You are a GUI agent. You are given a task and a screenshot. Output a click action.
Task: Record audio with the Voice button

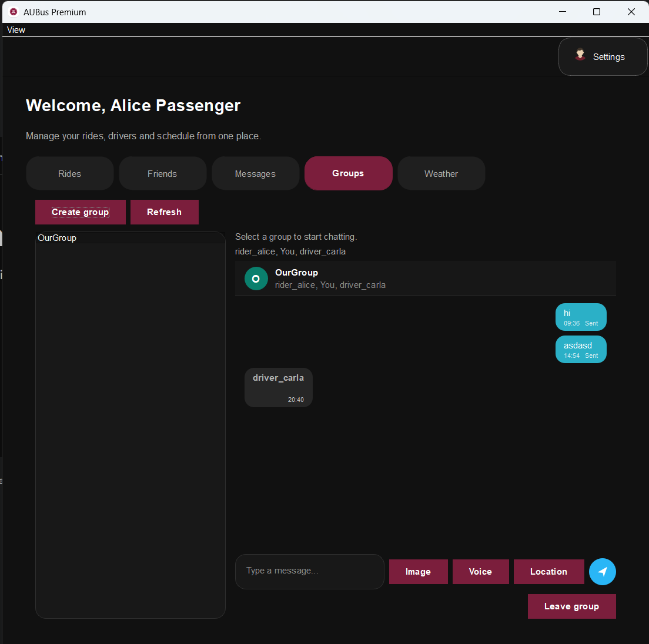tap(480, 572)
